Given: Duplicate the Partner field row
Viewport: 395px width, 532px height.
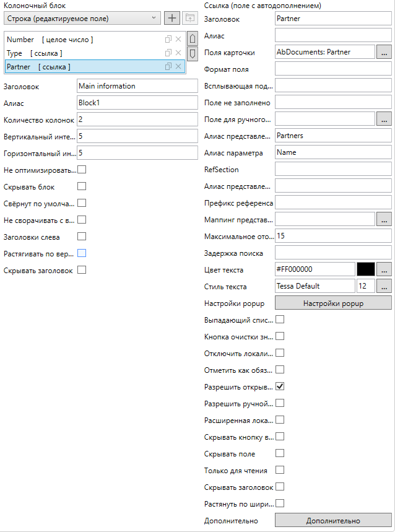Looking at the screenshot, I should click(x=168, y=67).
